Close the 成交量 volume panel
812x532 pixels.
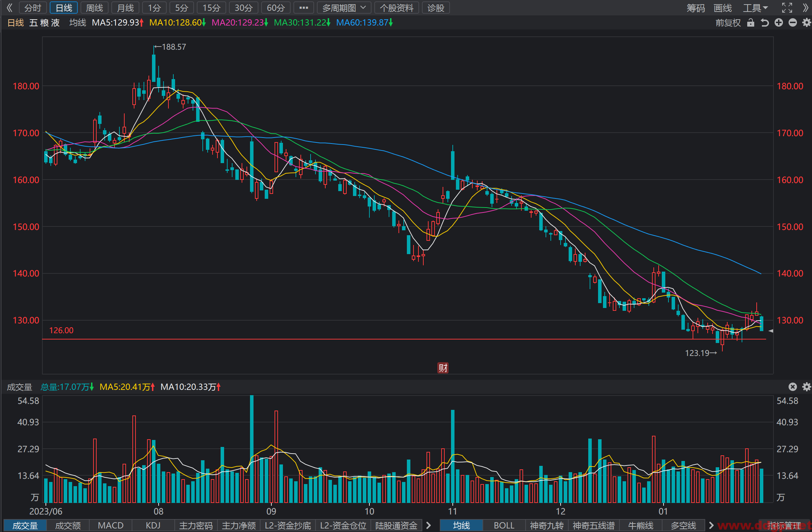click(x=793, y=387)
